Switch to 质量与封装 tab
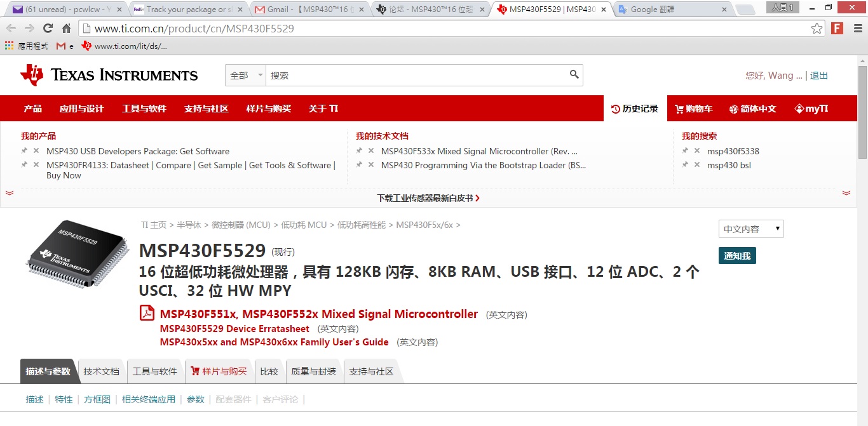Screen dimensions: 868x426 314,371
